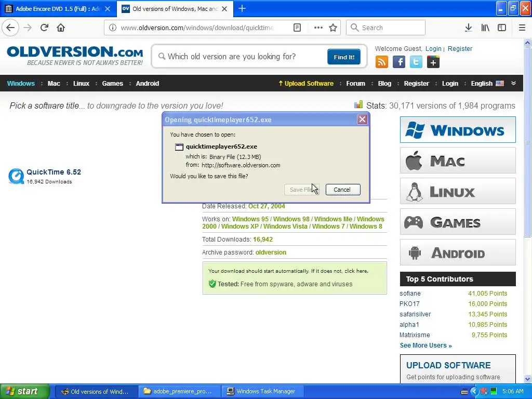Open the Android nav menu item

(147, 84)
